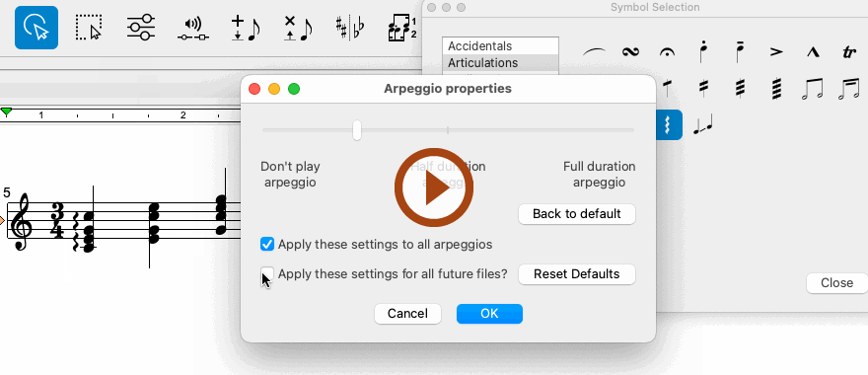This screenshot has width=868, height=375.
Task: Open the mixer sliders tool
Action: point(141,28)
